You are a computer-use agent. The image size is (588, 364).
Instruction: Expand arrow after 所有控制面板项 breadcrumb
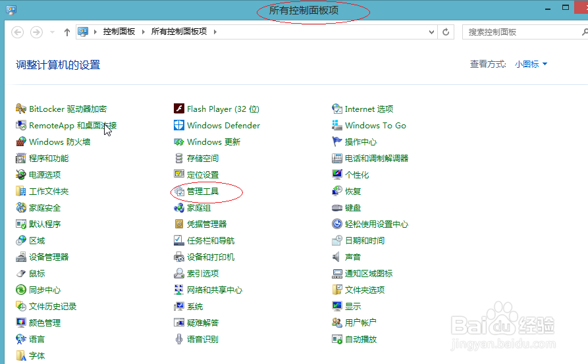tap(215, 32)
